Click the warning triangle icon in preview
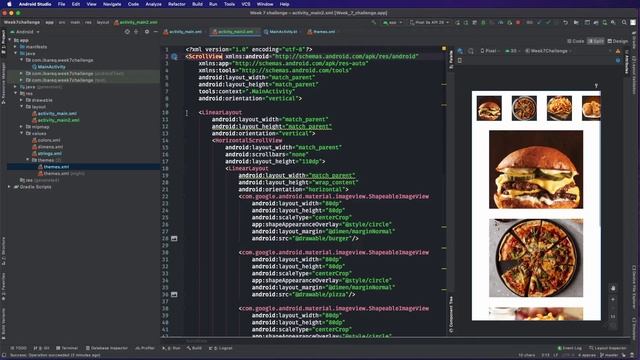The height and width of the screenshot is (360, 640). (618, 51)
